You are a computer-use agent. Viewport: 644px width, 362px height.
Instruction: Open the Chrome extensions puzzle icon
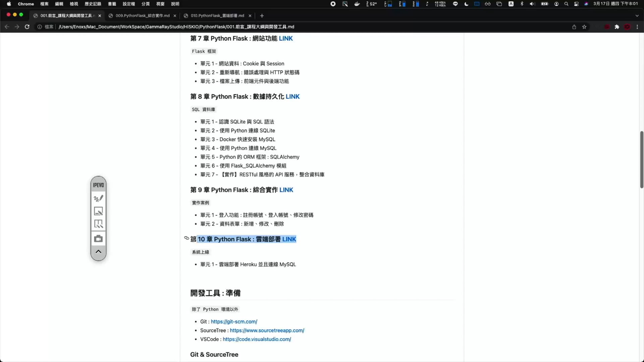[x=617, y=27]
